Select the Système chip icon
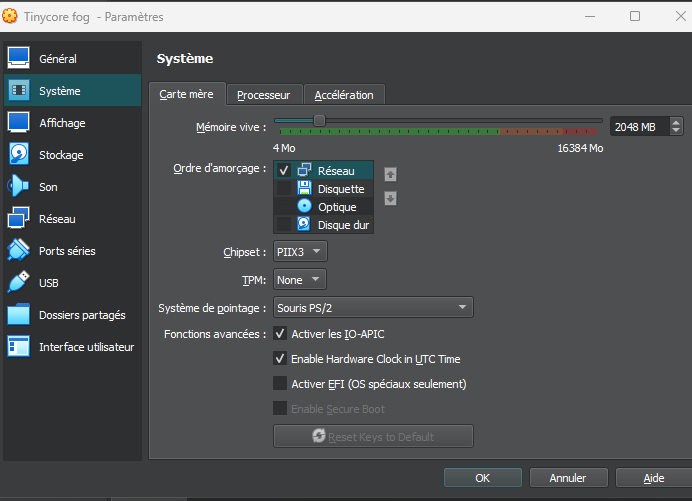 tap(19, 90)
